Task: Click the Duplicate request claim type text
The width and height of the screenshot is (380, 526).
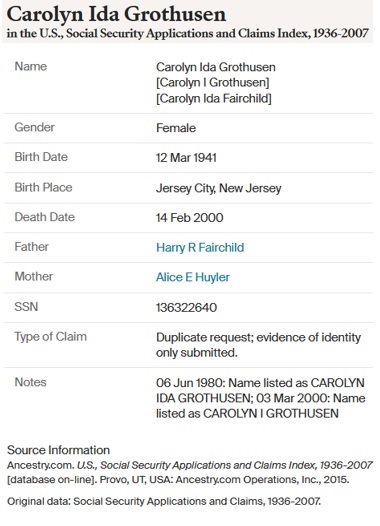Action: 258,345
